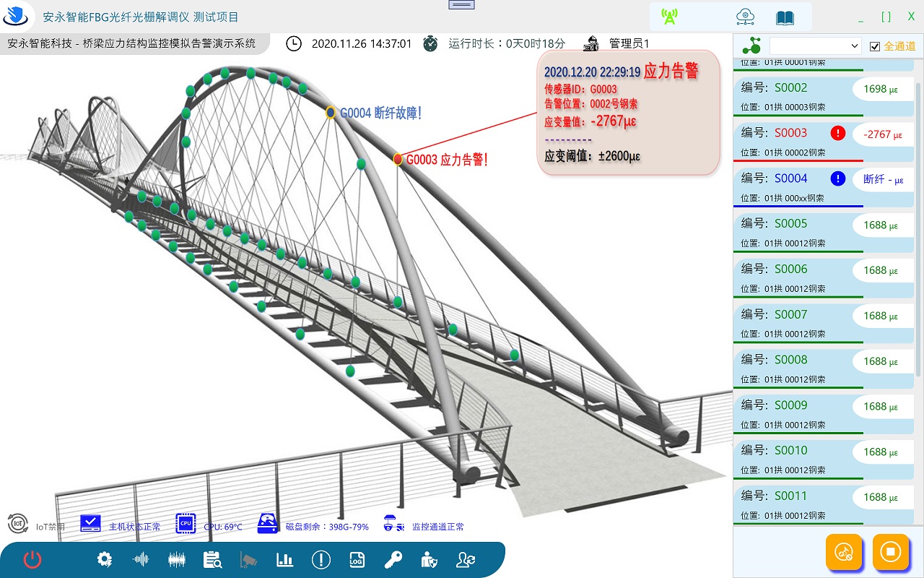Image resolution: width=924 pixels, height=578 pixels.
Task: Click the user refresh switch-account icon
Action: [x=465, y=559]
